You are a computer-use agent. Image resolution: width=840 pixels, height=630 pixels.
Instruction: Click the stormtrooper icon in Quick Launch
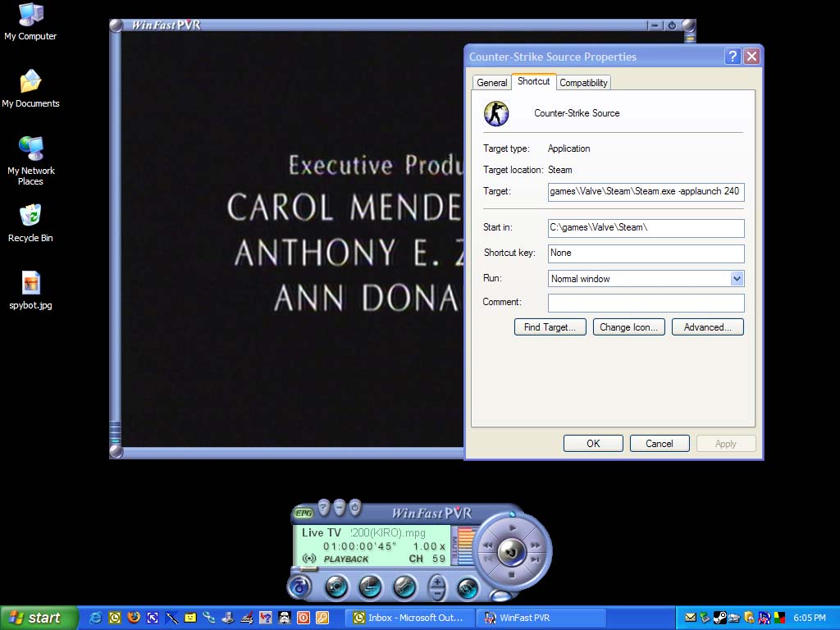point(285,618)
